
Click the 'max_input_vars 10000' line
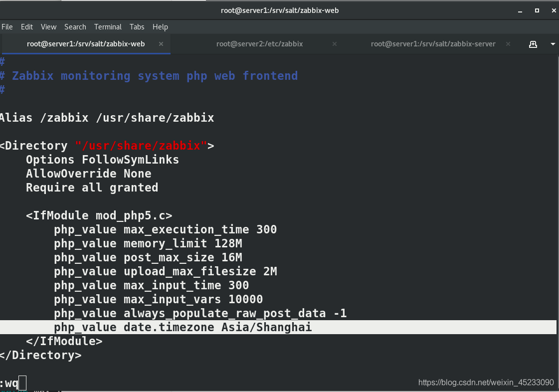pos(158,299)
